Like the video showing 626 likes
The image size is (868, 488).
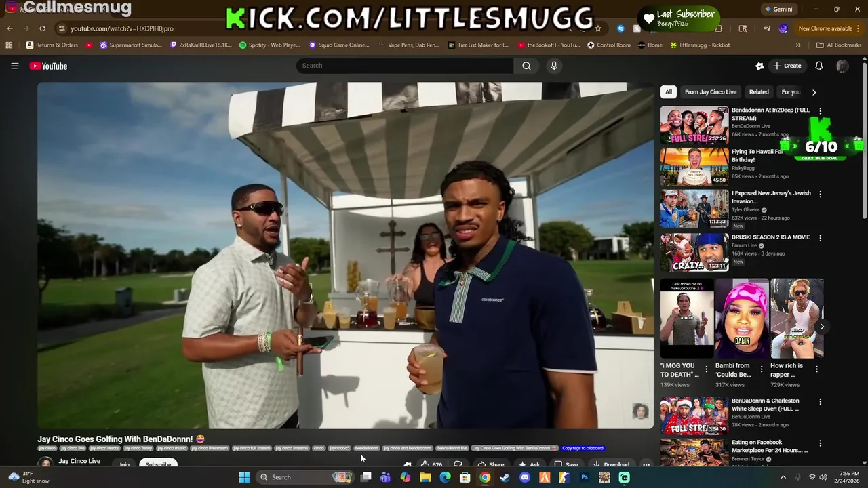tap(431, 464)
